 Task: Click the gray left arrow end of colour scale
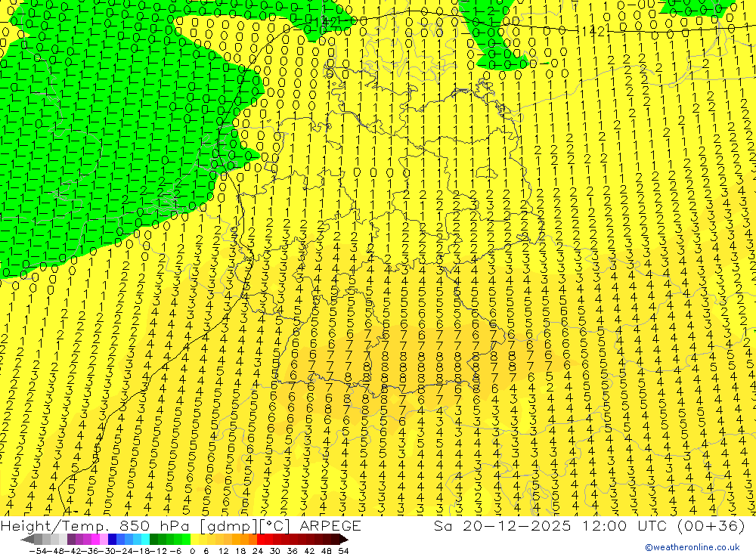pyautogui.click(x=27, y=540)
